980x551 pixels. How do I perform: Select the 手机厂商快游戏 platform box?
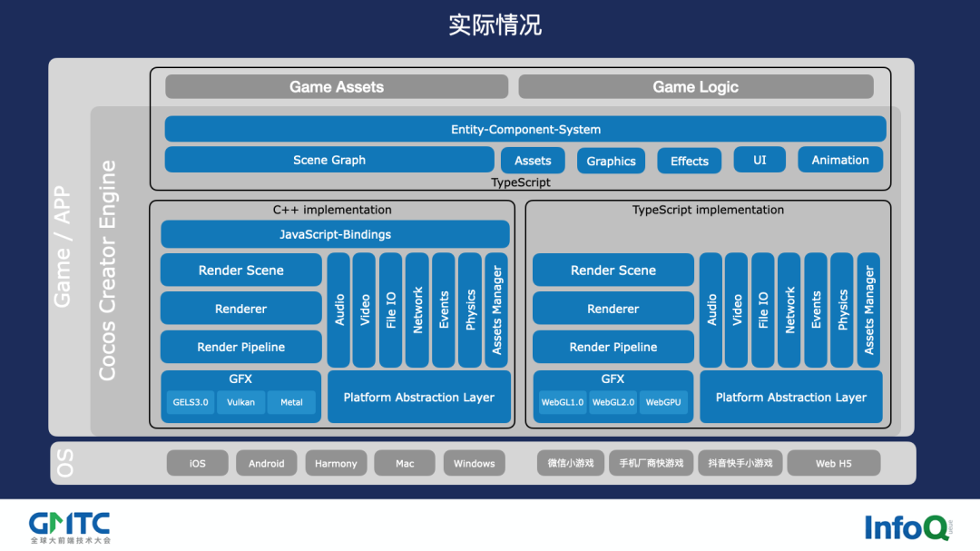coord(652,464)
